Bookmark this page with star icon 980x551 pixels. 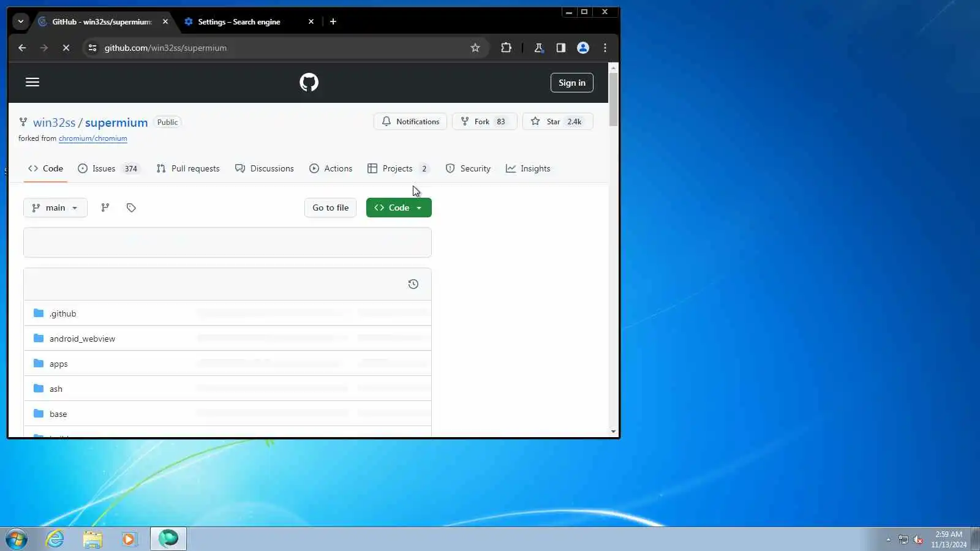(475, 48)
